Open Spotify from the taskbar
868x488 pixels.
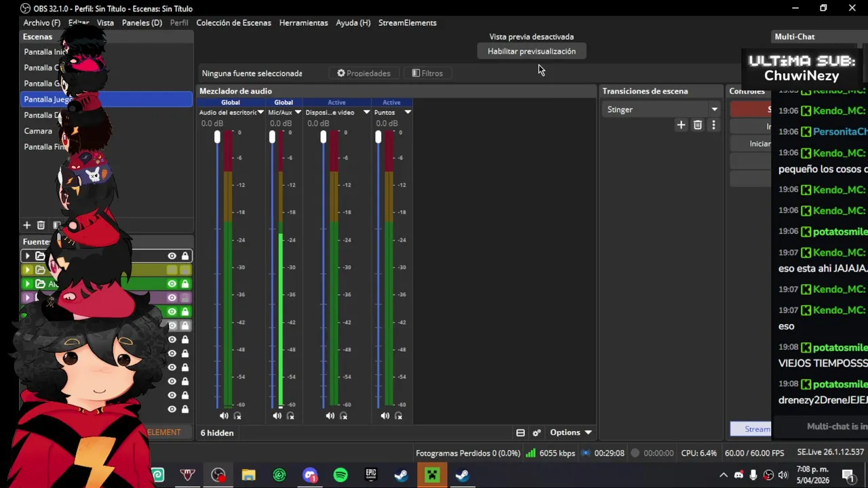pyautogui.click(x=340, y=475)
